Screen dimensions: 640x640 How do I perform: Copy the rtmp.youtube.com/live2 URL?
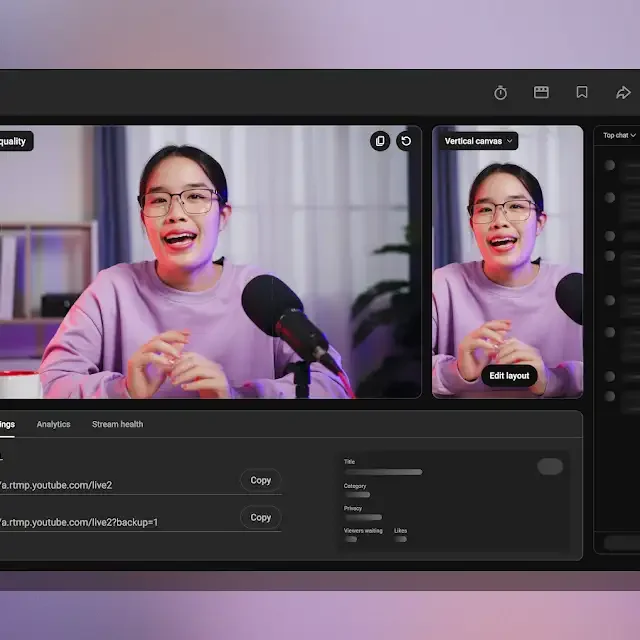pos(260,480)
